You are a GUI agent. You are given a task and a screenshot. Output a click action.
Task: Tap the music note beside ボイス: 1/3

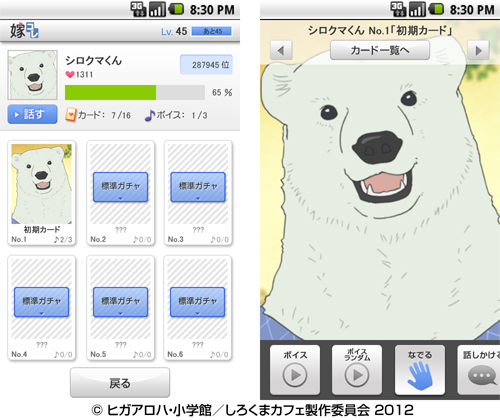tap(150, 115)
